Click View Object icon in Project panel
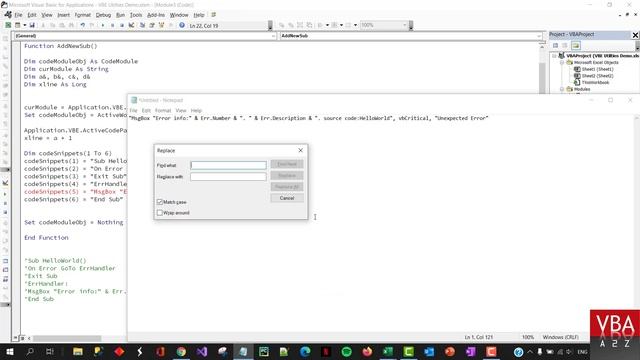This screenshot has width=640, height=360. (565, 45)
